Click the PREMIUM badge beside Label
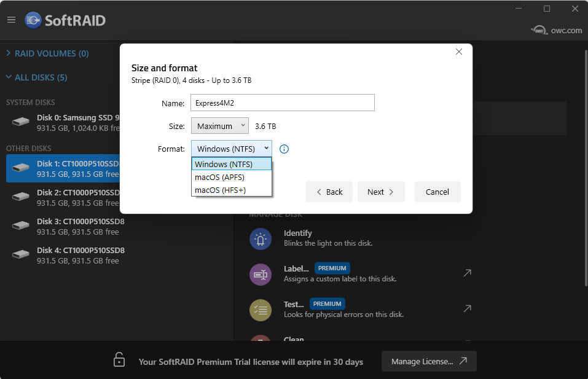 click(x=332, y=268)
